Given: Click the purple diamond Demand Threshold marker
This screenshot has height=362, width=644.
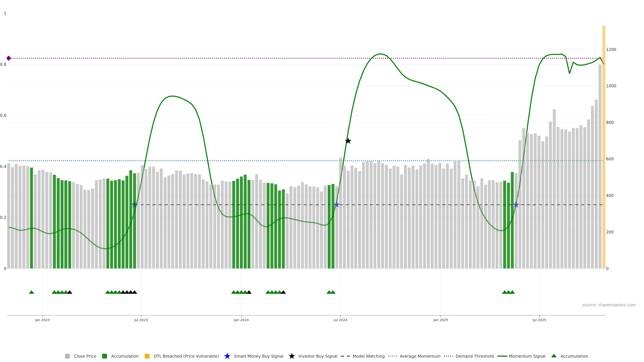Looking at the screenshot, I should [x=9, y=58].
